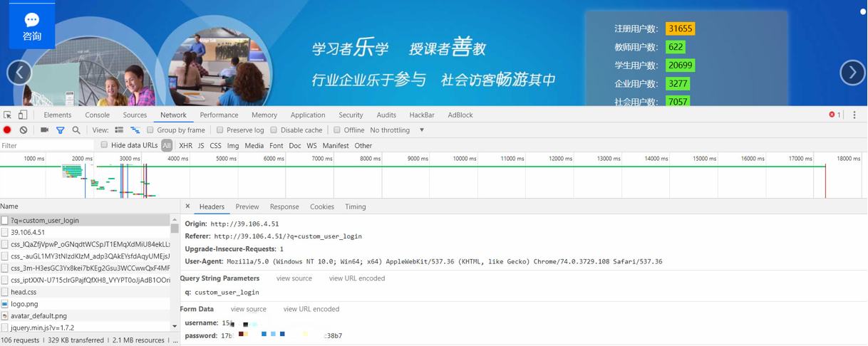
Task: Filter by Media requests
Action: [x=254, y=145]
